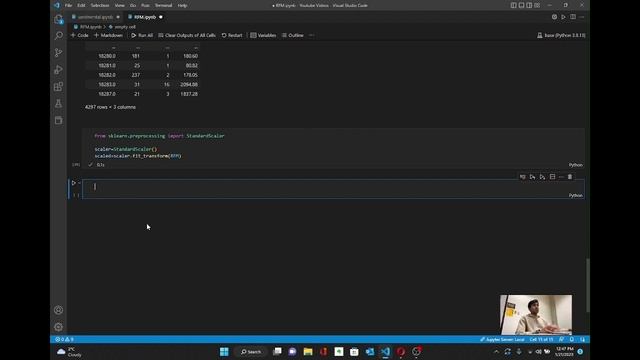
Task: Open the Variables panel
Action: coord(263,36)
